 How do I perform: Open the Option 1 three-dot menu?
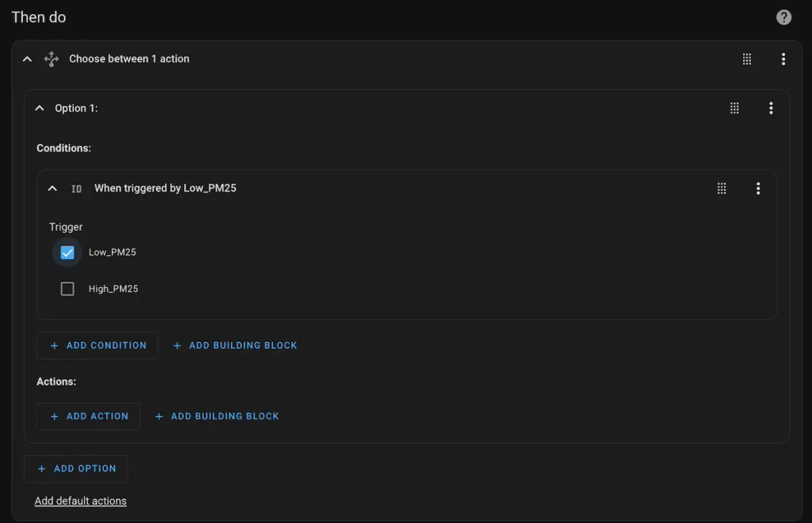click(770, 109)
